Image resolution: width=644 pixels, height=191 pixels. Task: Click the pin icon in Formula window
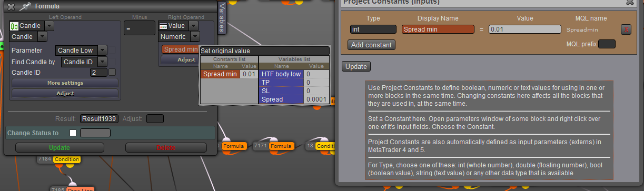coord(25,7)
